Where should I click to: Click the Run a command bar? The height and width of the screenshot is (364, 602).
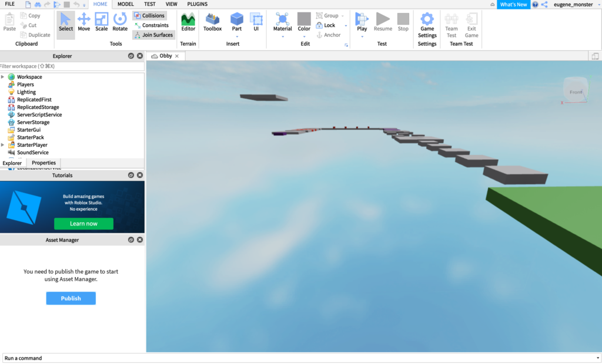click(301, 358)
